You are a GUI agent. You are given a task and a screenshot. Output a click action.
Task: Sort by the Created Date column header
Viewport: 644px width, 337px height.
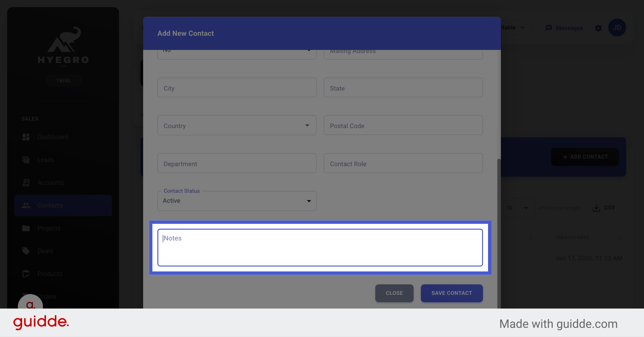[x=572, y=237]
